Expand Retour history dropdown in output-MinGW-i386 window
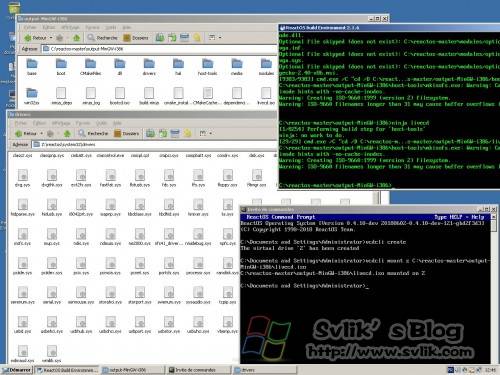This screenshot has height=375, width=500. 51,38
